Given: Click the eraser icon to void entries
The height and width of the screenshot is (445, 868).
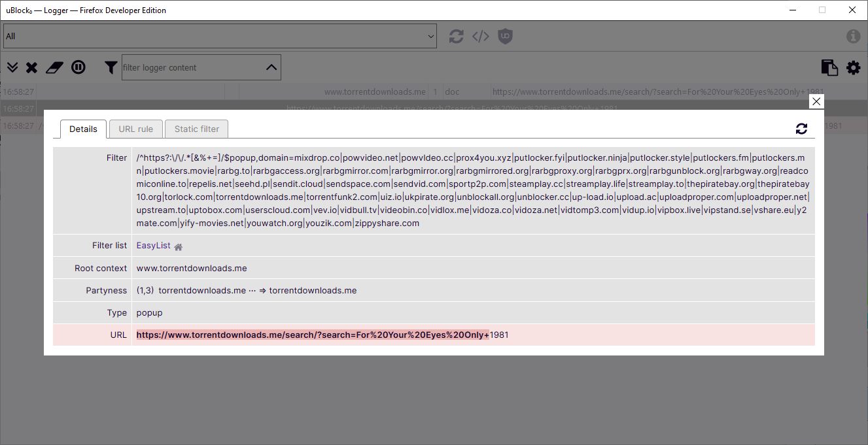Looking at the screenshot, I should (54, 67).
